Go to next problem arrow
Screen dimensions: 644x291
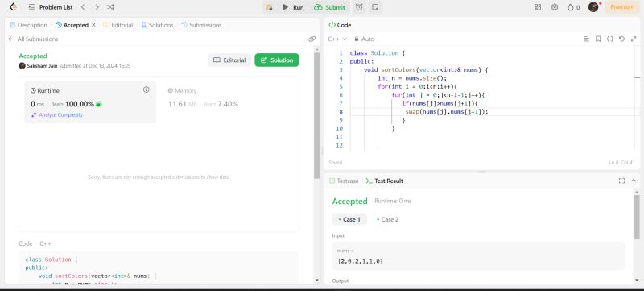pyautogui.click(x=97, y=7)
